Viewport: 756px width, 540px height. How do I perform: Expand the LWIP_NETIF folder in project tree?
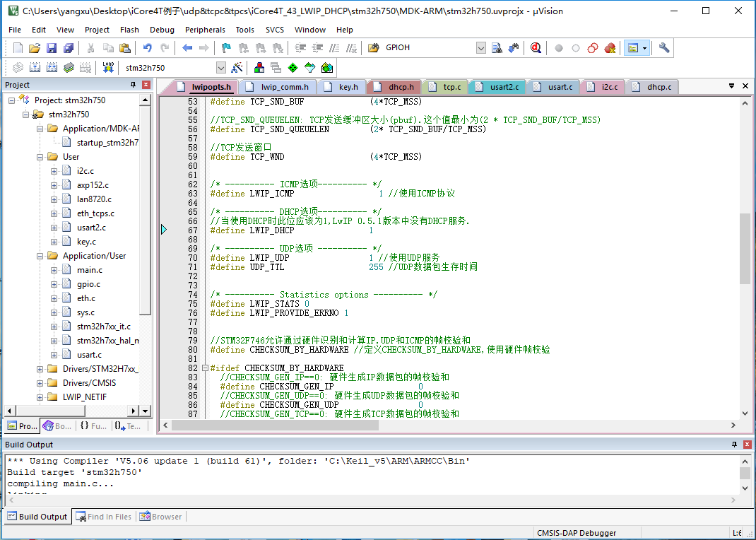[x=40, y=397]
